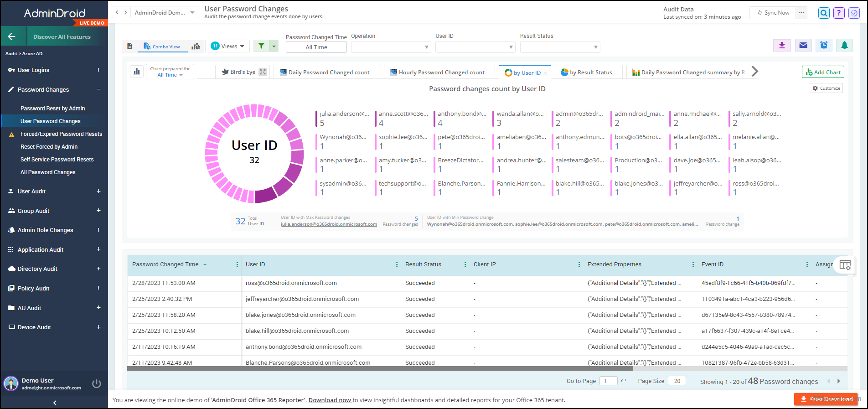This screenshot has height=409, width=868.
Task: Click the alarm clock schedule icon
Action: 824,45
